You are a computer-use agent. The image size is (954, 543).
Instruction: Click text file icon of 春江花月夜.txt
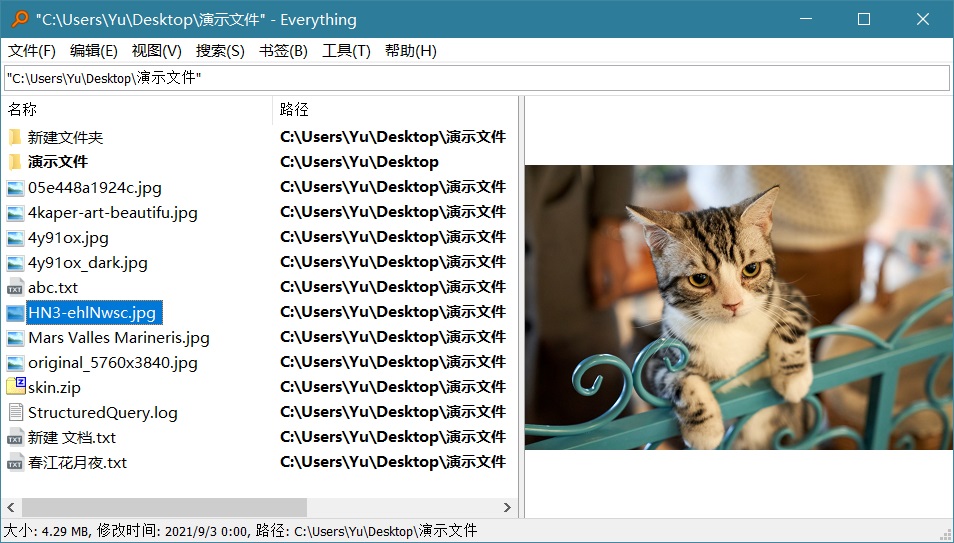click(15, 463)
